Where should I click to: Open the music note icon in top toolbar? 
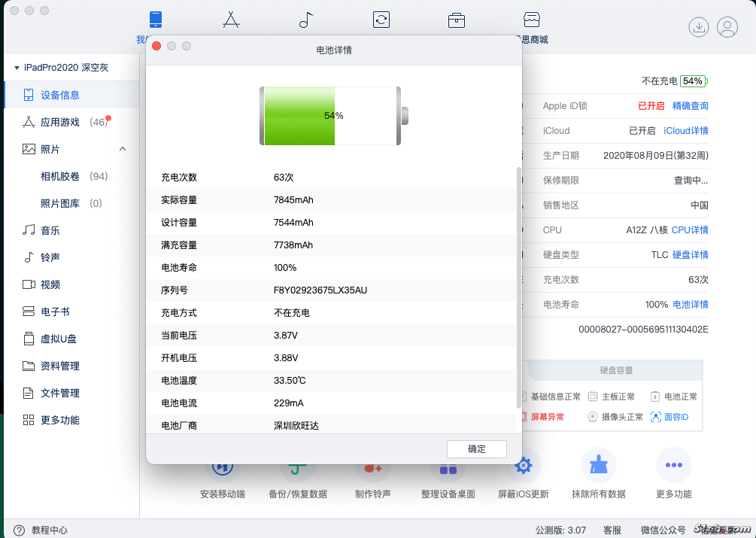306,20
